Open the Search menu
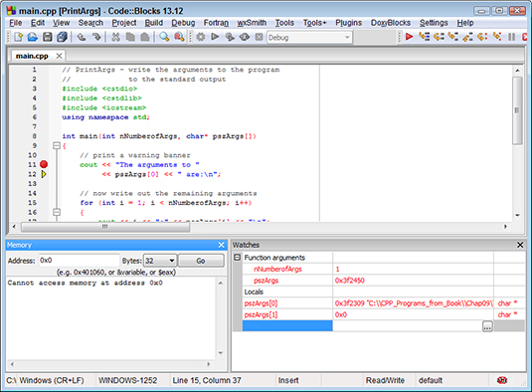 tap(90, 23)
